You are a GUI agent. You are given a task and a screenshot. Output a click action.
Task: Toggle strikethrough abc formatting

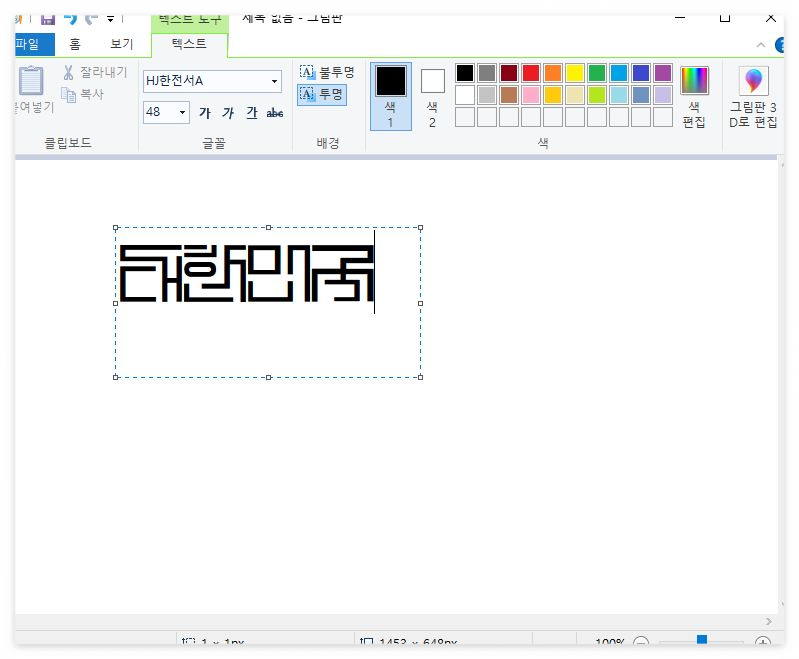coord(275,113)
